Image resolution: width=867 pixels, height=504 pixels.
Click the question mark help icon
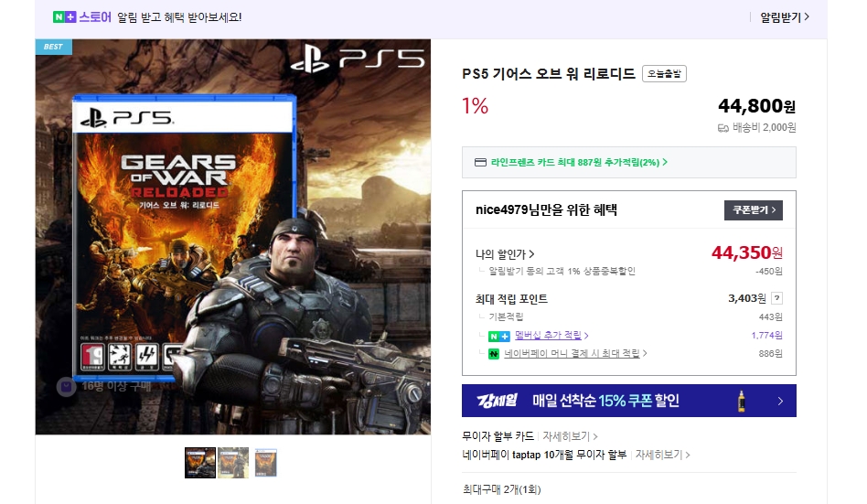(776, 298)
